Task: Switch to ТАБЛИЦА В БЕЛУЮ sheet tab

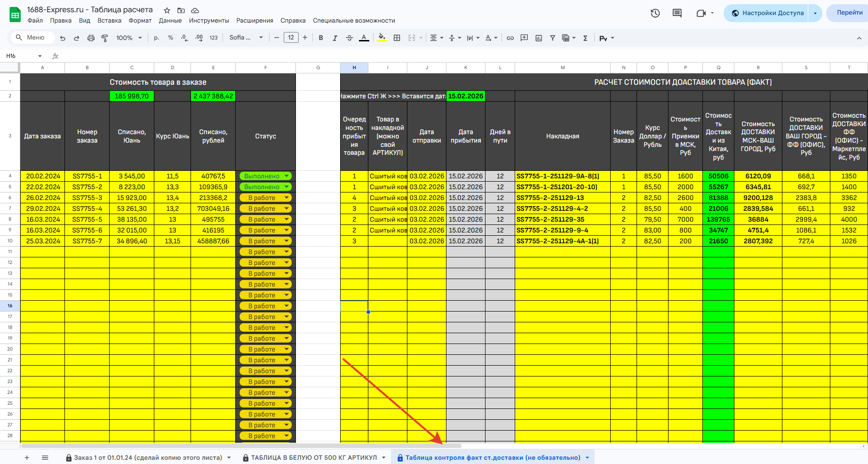Action: tap(314, 457)
